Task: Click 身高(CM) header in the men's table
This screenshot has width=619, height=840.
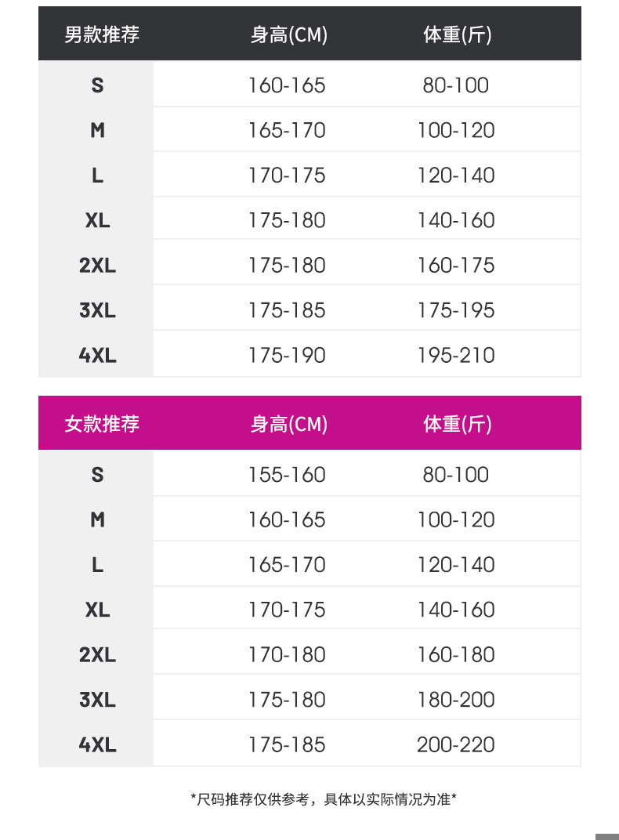Action: pos(289,34)
